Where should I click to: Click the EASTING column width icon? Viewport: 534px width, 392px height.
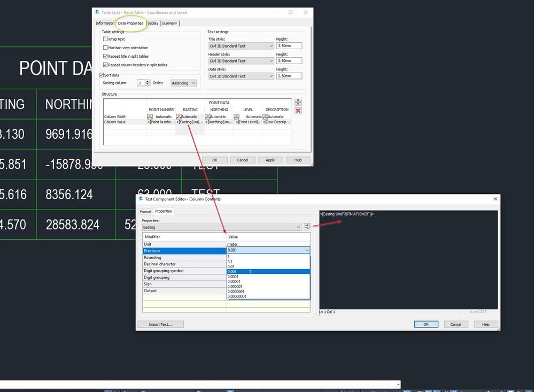[179, 116]
